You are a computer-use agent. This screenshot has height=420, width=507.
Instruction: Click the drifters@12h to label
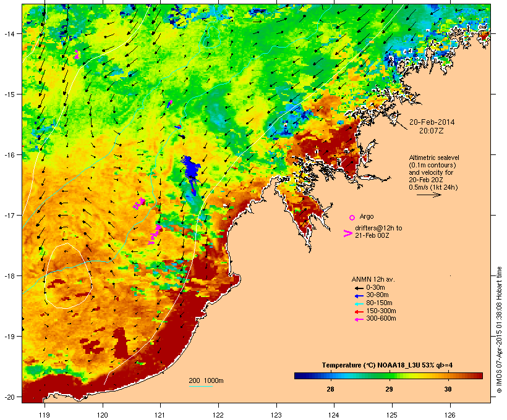pos(378,228)
